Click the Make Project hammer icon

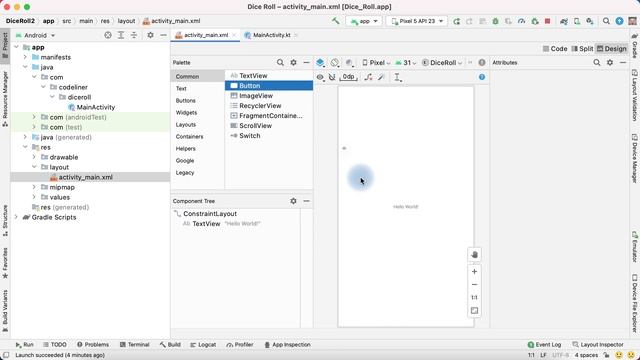tap(336, 21)
